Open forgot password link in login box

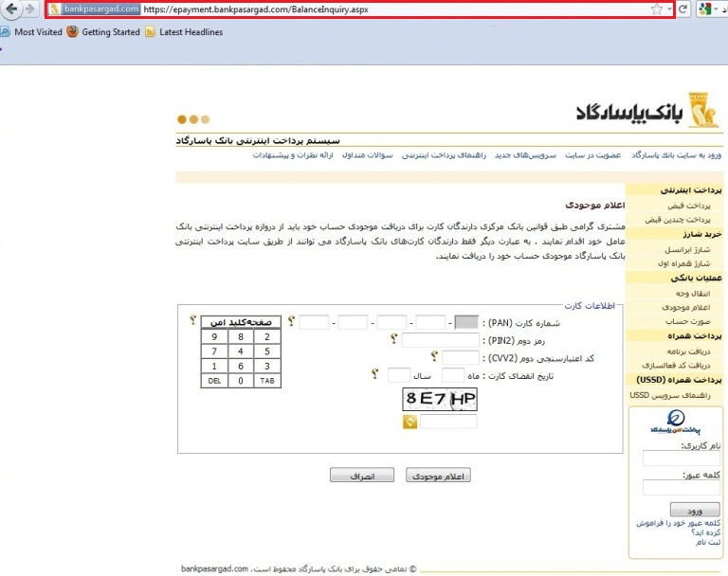click(x=679, y=528)
